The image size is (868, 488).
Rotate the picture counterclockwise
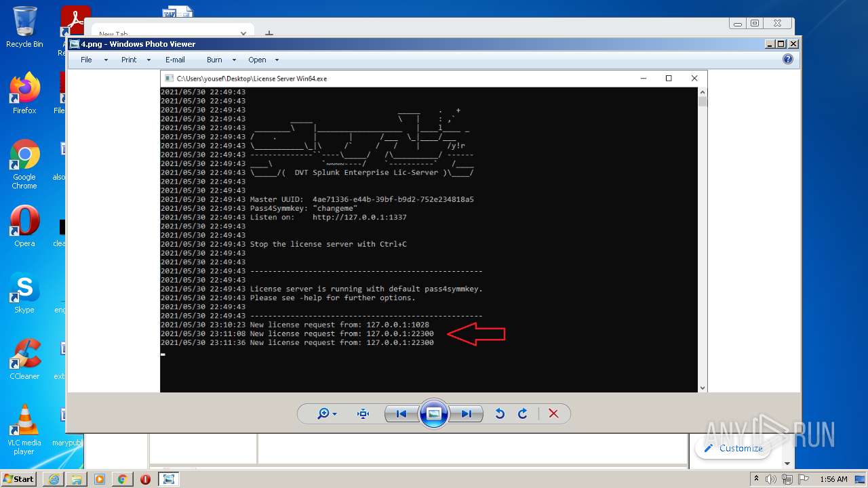500,413
